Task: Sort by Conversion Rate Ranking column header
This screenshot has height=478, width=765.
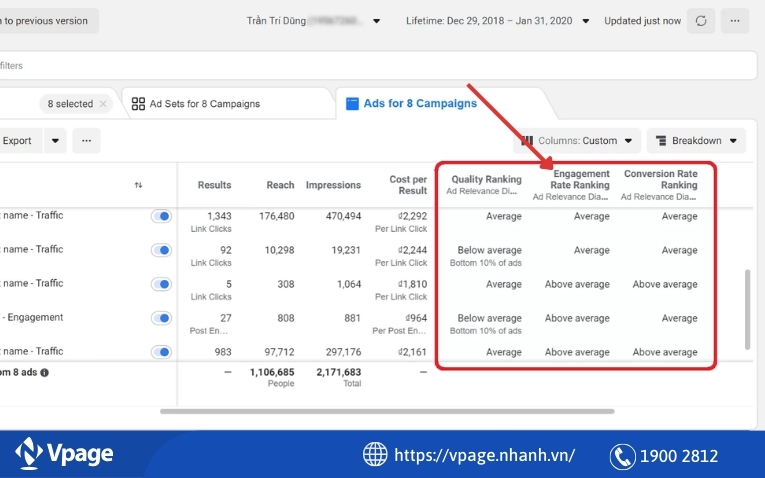Action: click(661, 179)
